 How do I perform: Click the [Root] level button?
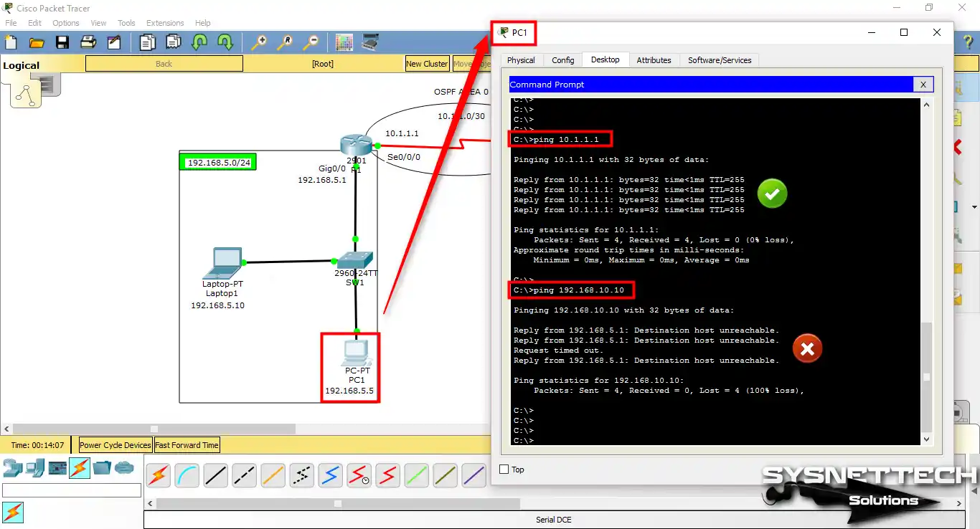coord(323,64)
